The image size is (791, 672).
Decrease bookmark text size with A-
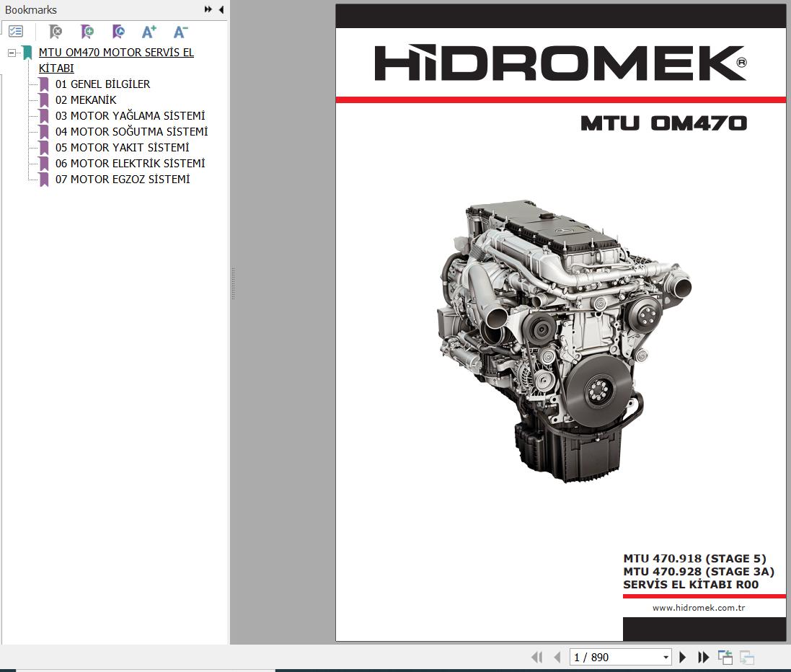[x=180, y=32]
